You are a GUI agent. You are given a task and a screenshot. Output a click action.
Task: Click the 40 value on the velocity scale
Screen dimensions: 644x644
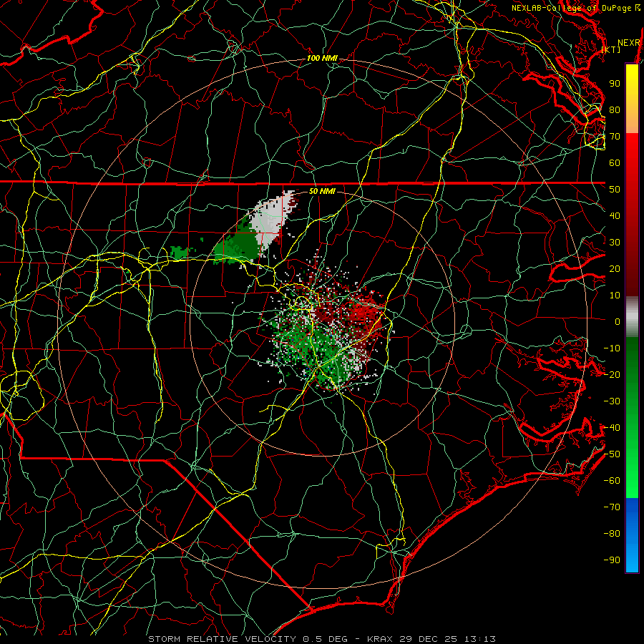615,216
